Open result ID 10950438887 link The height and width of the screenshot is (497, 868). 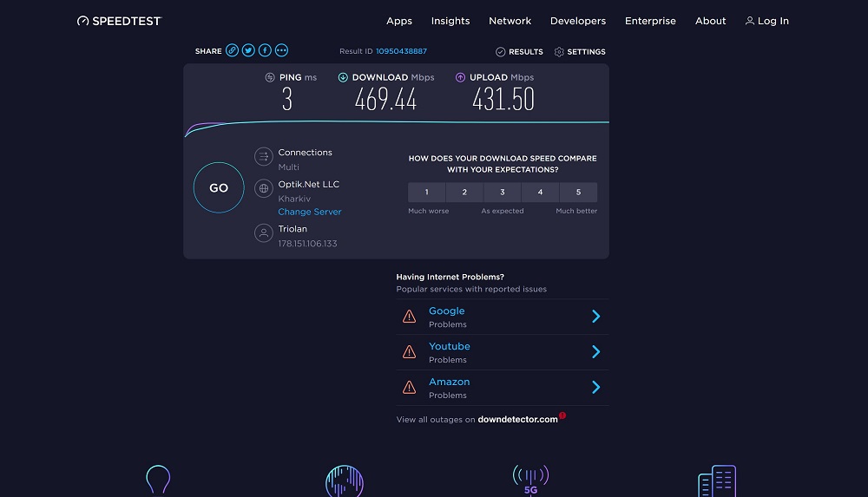pos(401,51)
